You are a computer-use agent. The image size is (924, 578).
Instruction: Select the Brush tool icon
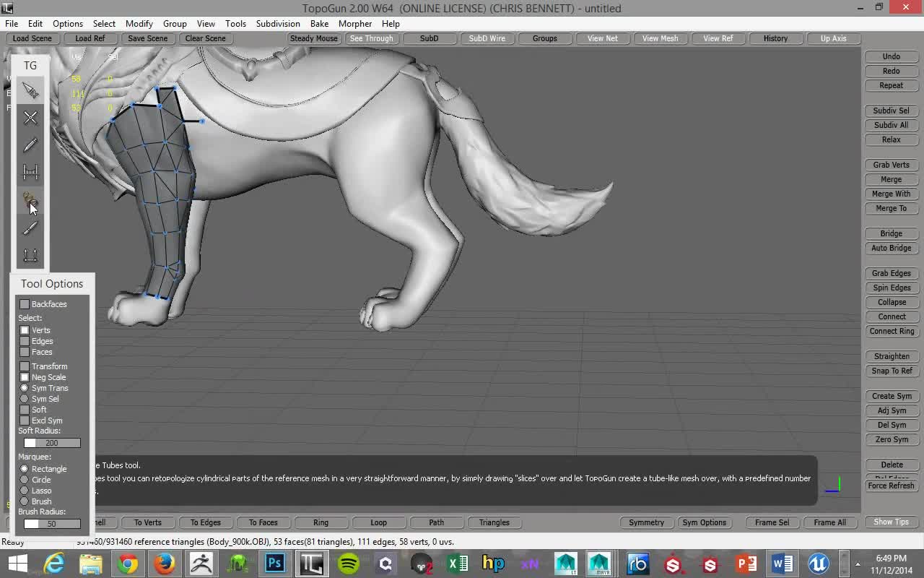30,228
